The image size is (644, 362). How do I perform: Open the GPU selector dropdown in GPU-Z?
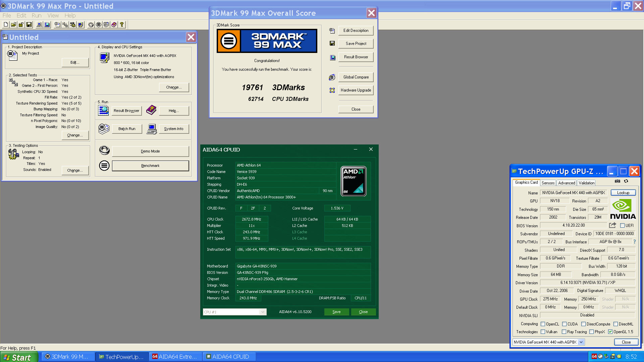tap(548, 342)
